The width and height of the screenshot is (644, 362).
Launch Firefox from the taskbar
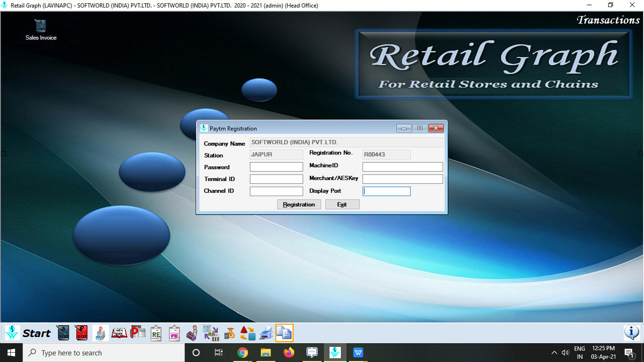[x=289, y=353]
